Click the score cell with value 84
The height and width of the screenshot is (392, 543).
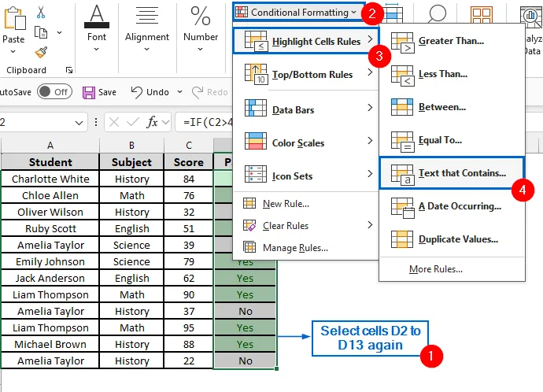coord(189,179)
